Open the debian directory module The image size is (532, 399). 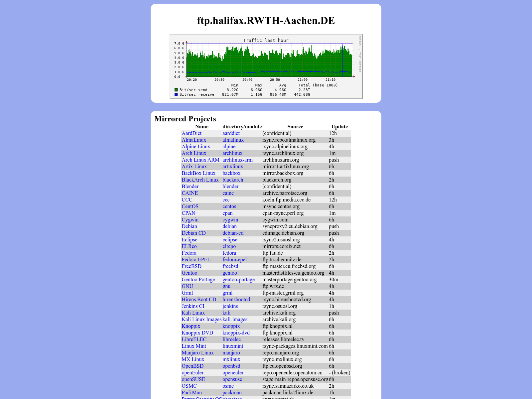[x=229, y=226]
